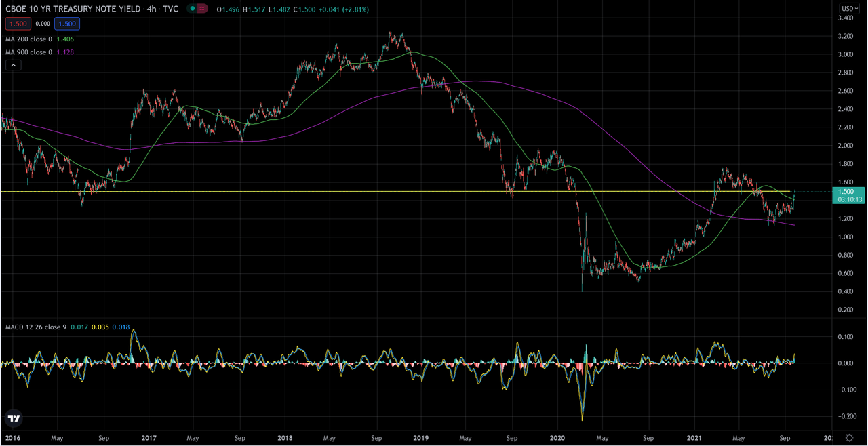Image resolution: width=868 pixels, height=446 pixels.
Task: Select the MA 900 close 0 indicator legend
Action: point(27,52)
